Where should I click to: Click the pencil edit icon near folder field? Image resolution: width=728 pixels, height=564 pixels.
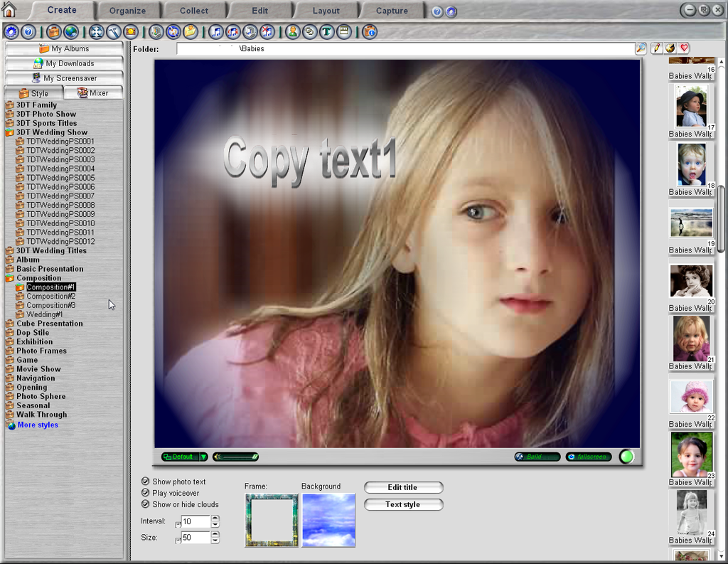click(x=656, y=48)
